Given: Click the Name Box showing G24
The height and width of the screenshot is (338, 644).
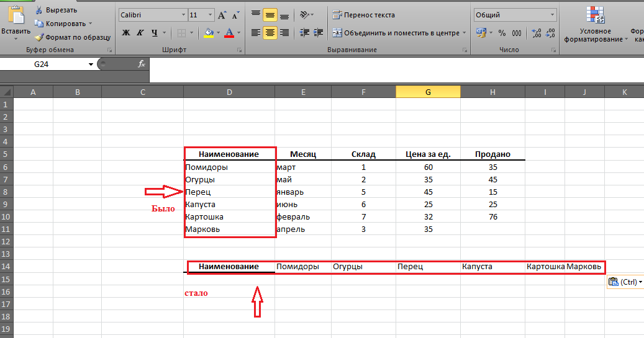Looking at the screenshot, I should [43, 64].
